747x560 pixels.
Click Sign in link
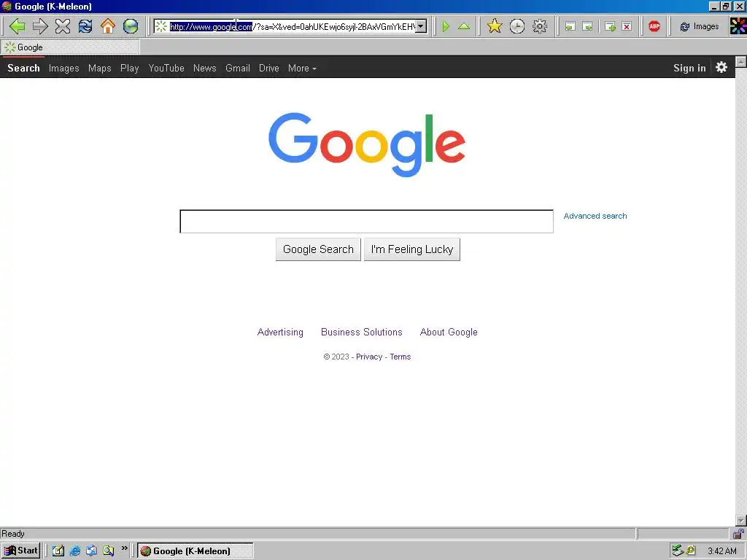689,68
